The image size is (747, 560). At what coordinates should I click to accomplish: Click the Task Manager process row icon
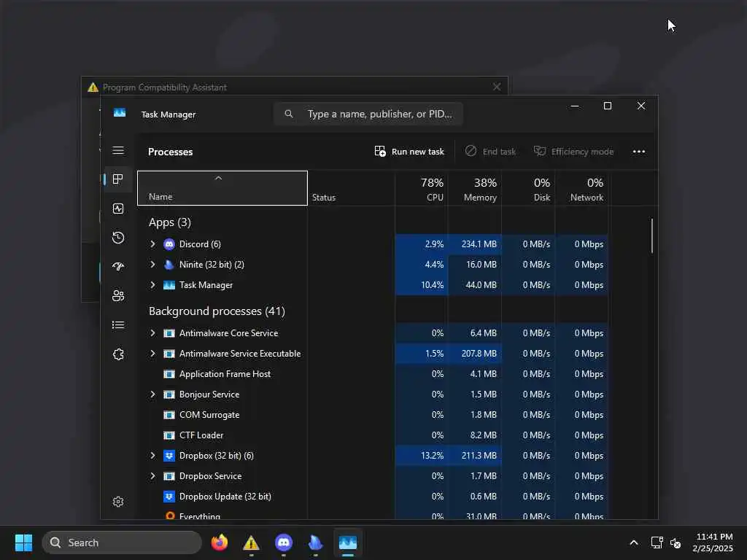[x=169, y=285]
